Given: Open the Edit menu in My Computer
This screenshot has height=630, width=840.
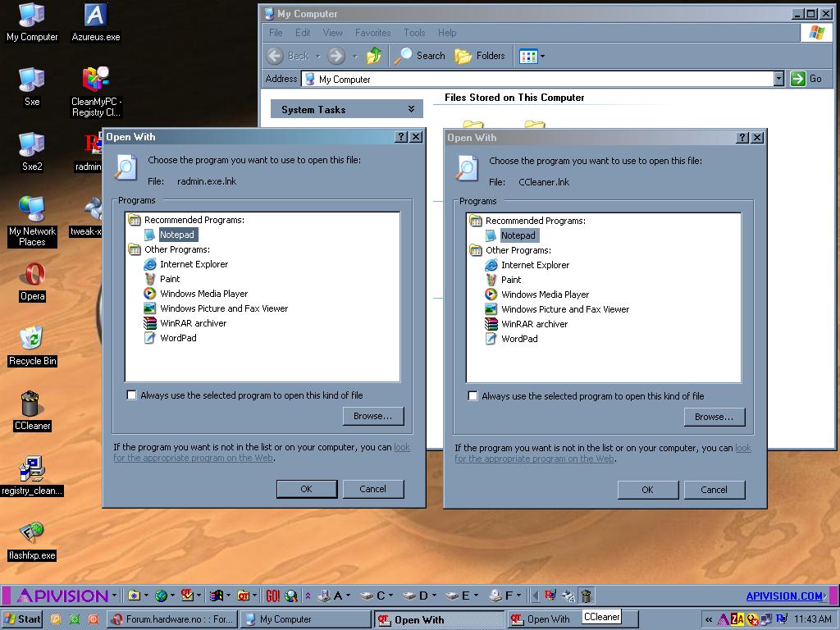Looking at the screenshot, I should click(303, 33).
